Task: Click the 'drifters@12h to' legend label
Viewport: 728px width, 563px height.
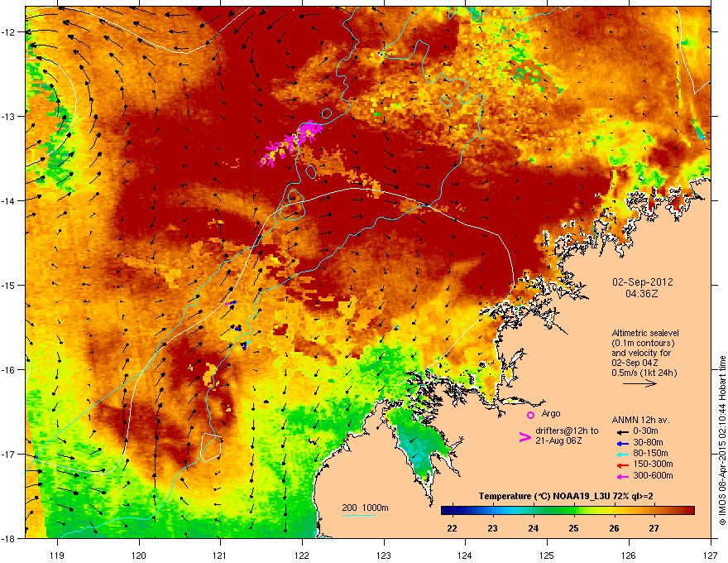Action: (x=567, y=431)
